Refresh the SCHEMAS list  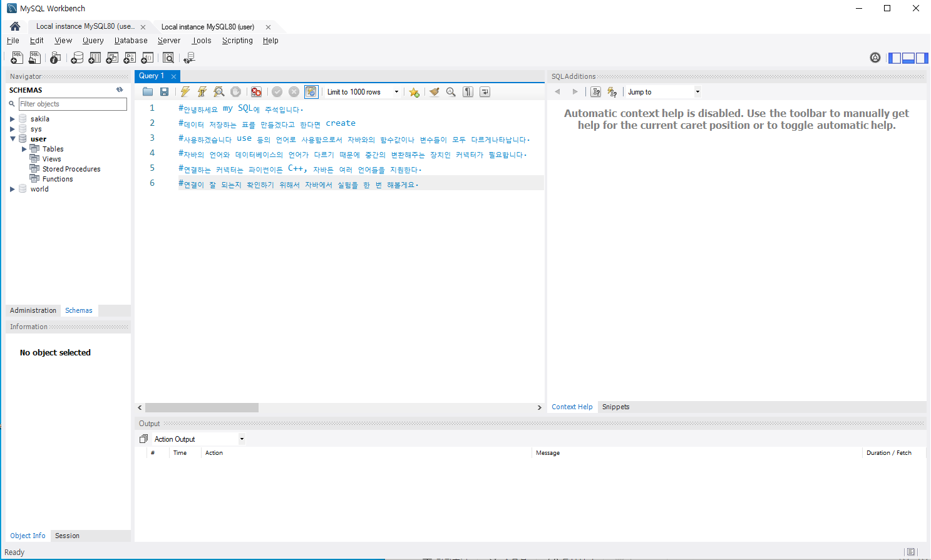[120, 89]
